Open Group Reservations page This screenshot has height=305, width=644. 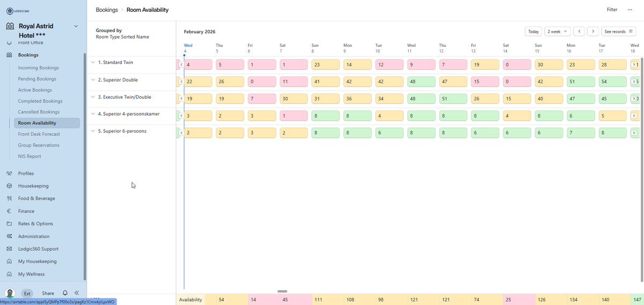[39, 145]
